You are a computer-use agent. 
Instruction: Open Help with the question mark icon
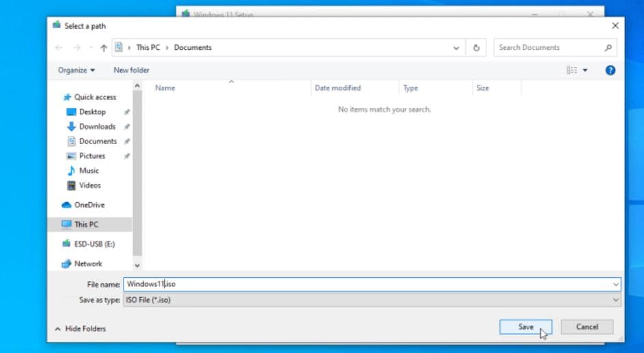[x=611, y=70]
